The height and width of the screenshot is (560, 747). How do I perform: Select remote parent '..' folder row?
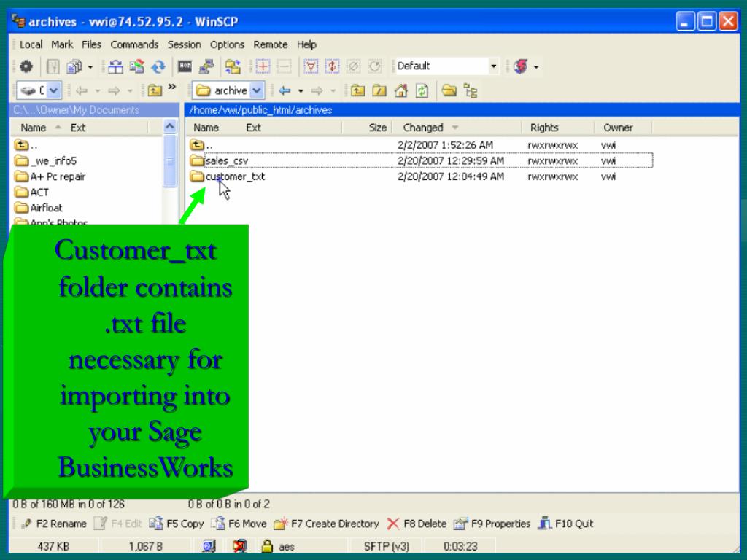[x=201, y=145]
